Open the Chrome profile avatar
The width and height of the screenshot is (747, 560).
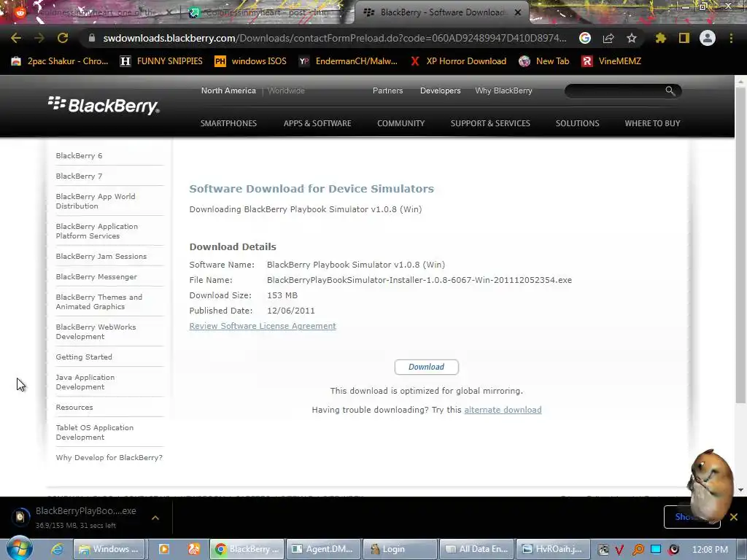(708, 38)
